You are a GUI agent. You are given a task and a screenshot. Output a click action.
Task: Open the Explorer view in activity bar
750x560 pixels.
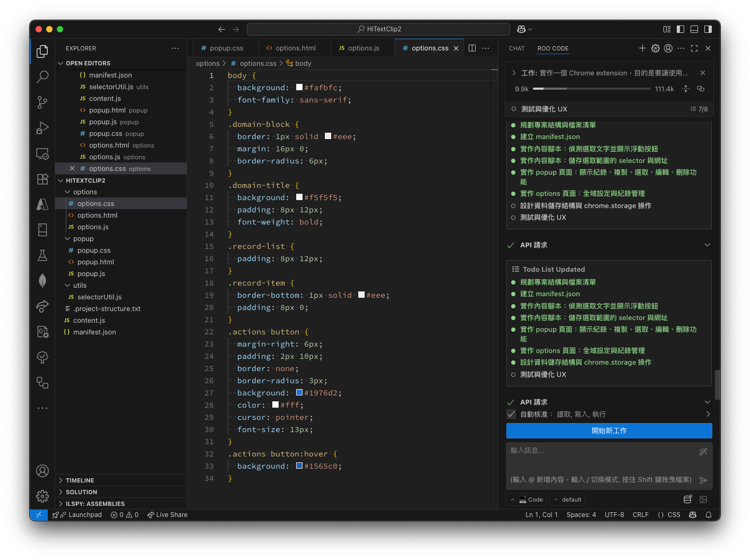click(42, 51)
